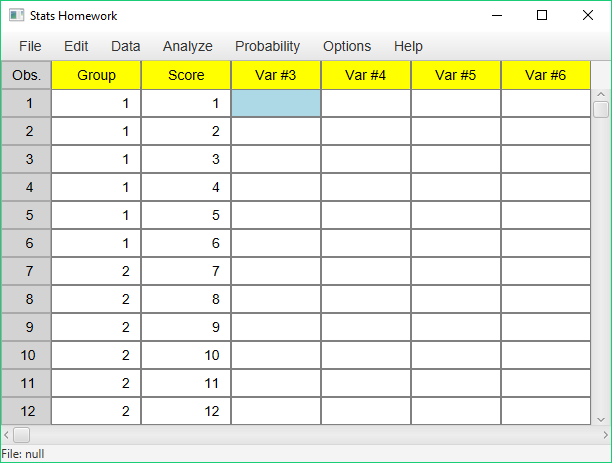This screenshot has height=463, width=612.
Task: Select the highlighted Var #3 cell in row 1
Action: click(276, 103)
